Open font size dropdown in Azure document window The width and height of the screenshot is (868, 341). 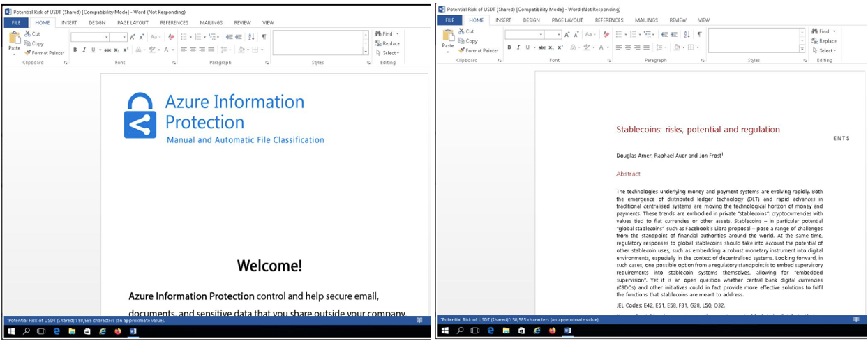125,37
